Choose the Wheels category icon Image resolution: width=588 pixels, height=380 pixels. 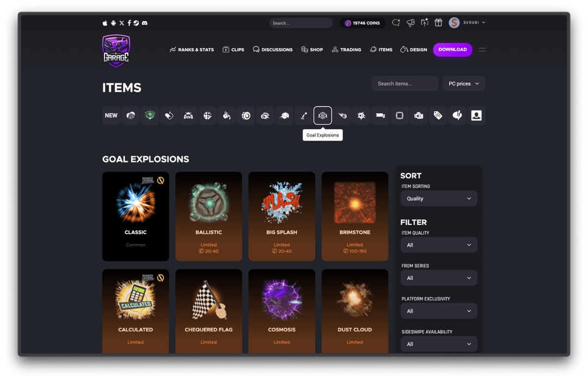246,115
